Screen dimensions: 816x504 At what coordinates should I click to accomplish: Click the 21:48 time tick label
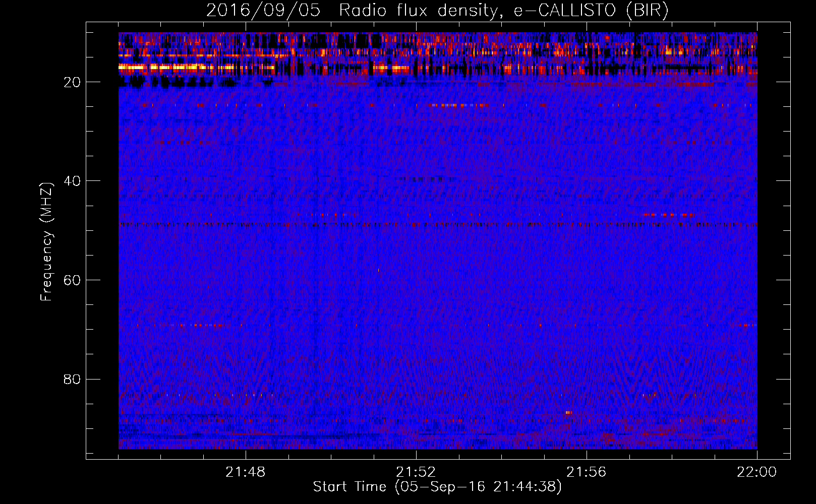point(246,472)
